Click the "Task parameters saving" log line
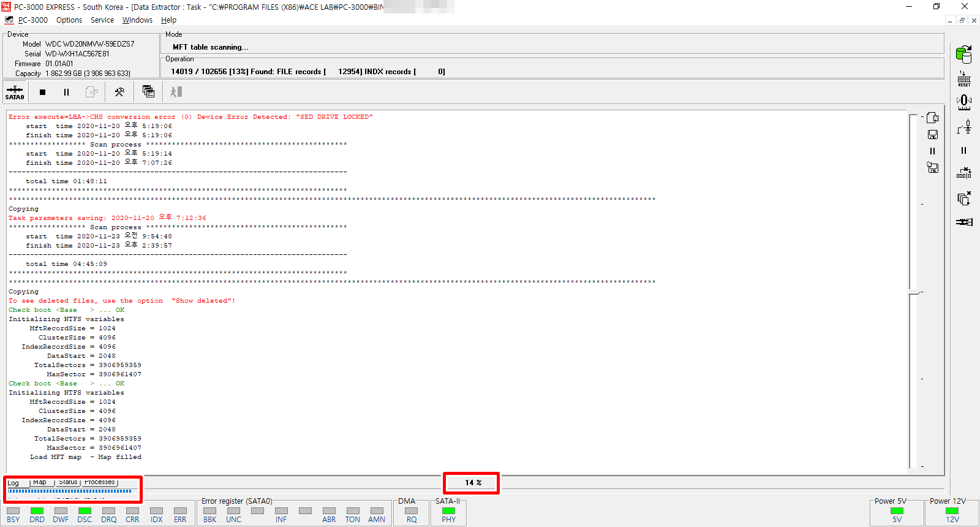 point(107,218)
